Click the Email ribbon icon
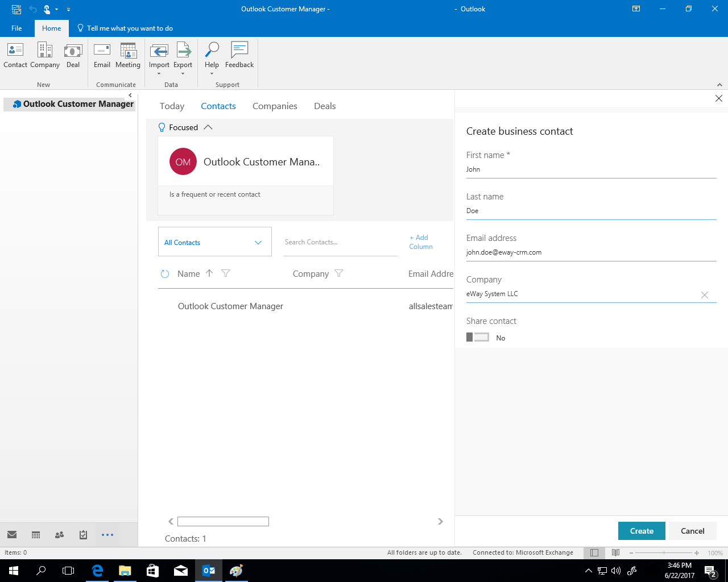 click(102, 56)
